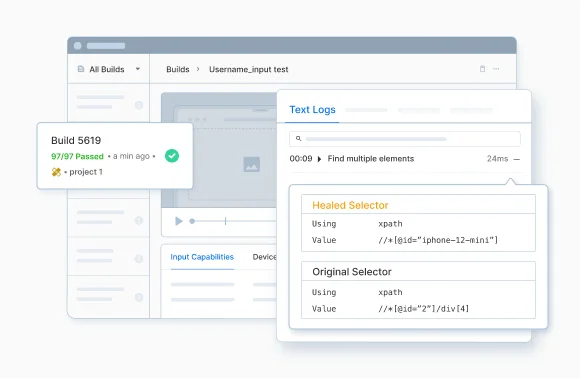Switch to the Text Logs tab
The width and height of the screenshot is (580, 379).
click(x=312, y=110)
